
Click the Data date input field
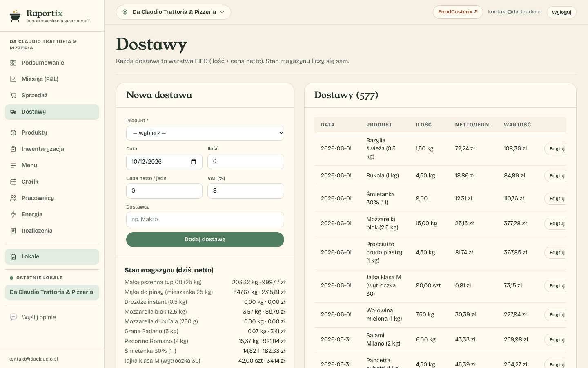coord(164,162)
